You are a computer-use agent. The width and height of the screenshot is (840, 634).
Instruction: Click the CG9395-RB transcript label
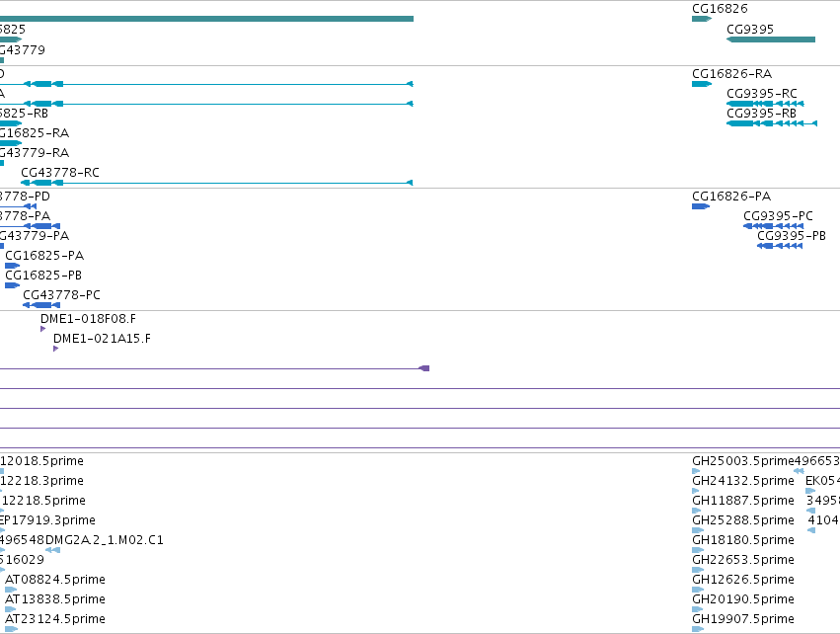(x=761, y=114)
